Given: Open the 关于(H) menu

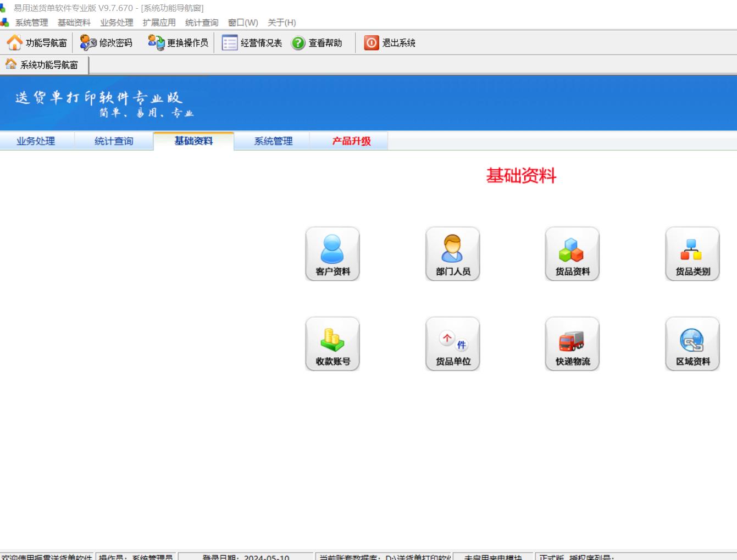Looking at the screenshot, I should [282, 23].
